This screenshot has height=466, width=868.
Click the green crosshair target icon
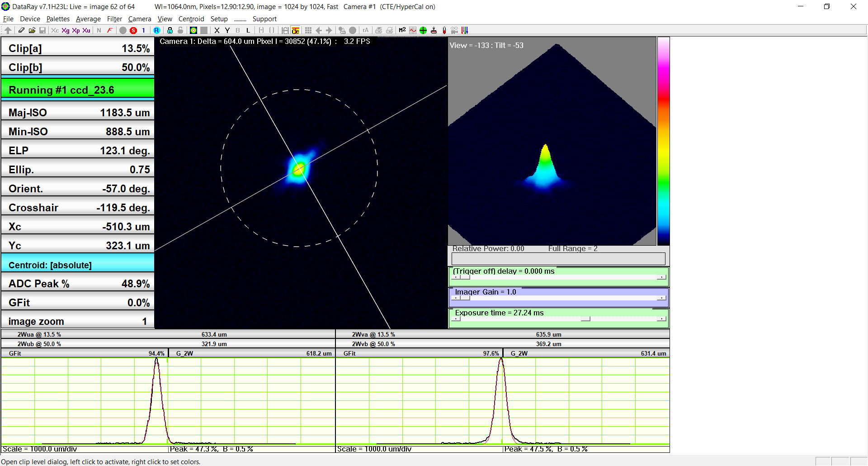click(423, 30)
